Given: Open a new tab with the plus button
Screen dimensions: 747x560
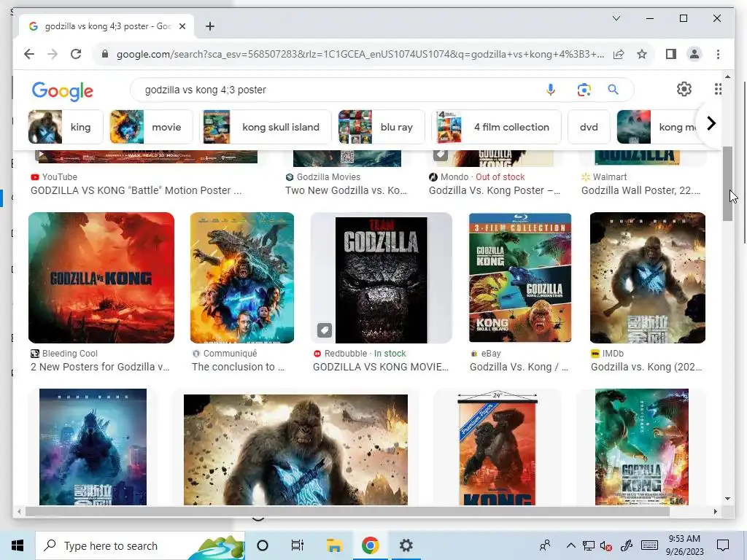Looking at the screenshot, I should pos(210,26).
